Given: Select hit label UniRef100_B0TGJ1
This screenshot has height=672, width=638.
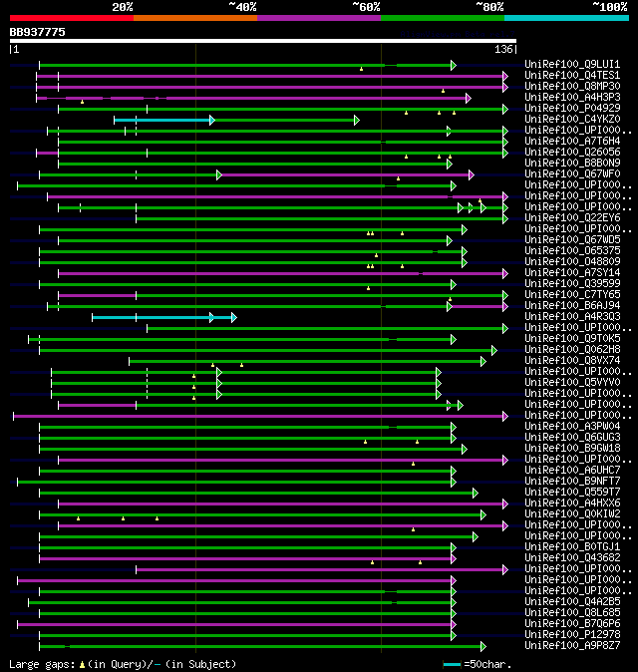Looking at the screenshot, I should [572, 546].
